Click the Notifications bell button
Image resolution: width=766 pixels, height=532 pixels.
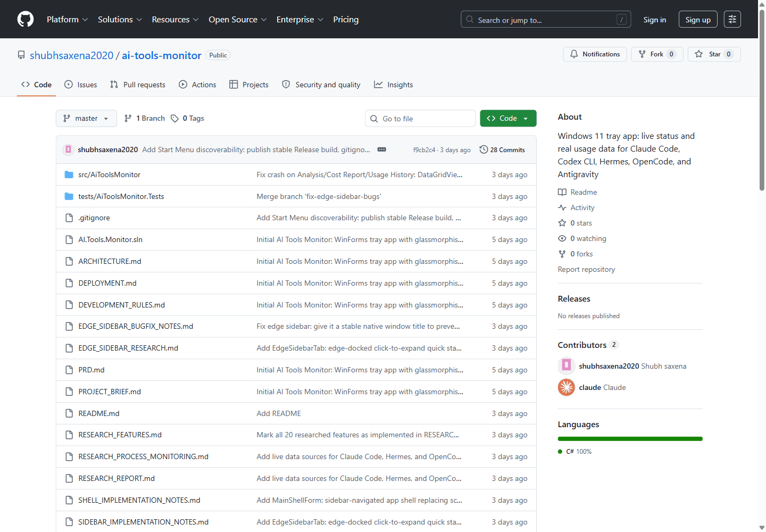[x=595, y=54]
